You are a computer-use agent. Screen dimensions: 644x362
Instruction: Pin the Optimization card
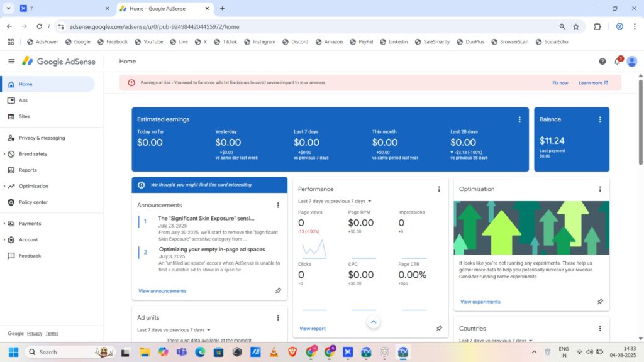pos(600,301)
